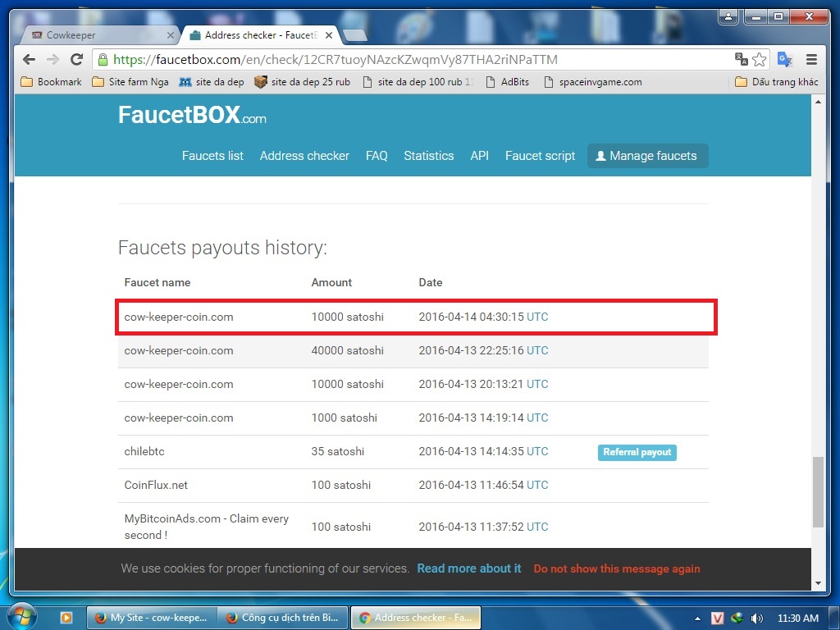Click UTC link in the 22:25:16 row
840x630 pixels.
537,350
